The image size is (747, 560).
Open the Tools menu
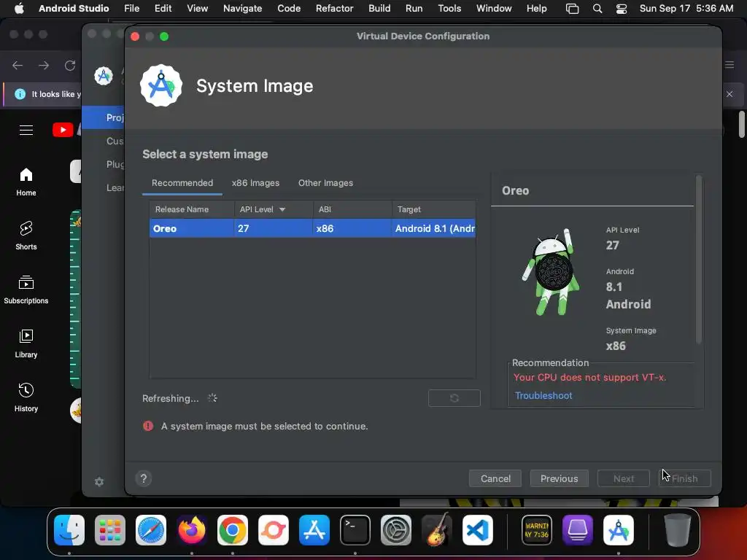point(449,9)
